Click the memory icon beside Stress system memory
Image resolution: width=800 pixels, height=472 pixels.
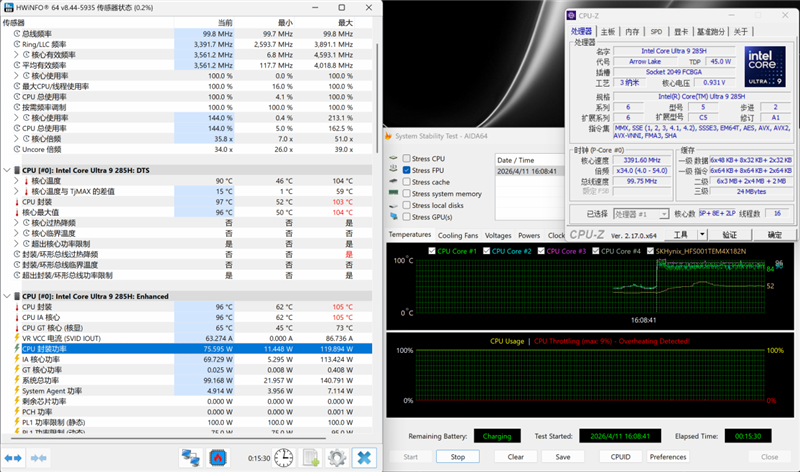tap(393, 193)
